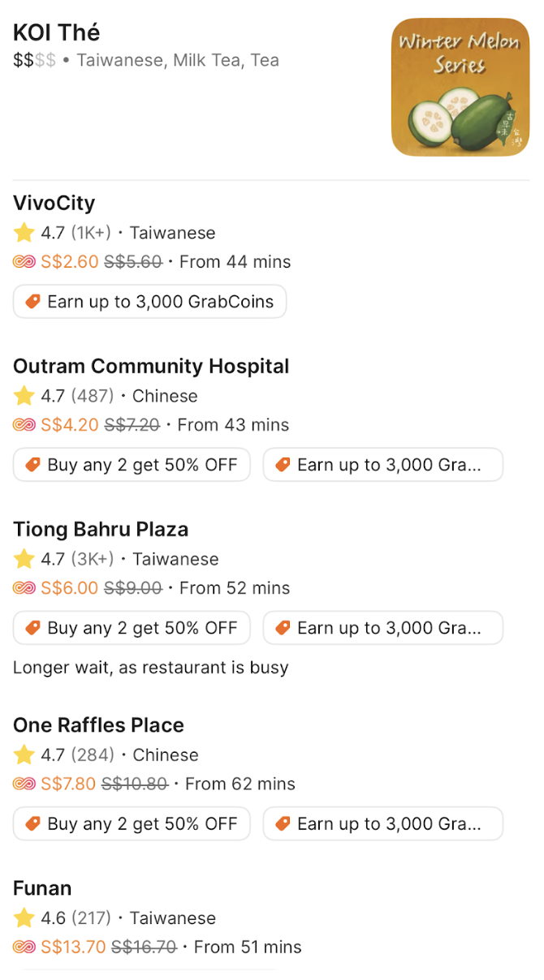
Task: Open the KOI Thé restaurant title
Action: pos(57,33)
